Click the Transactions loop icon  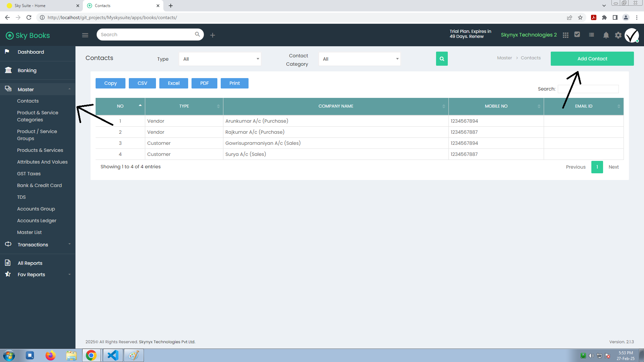[8, 244]
